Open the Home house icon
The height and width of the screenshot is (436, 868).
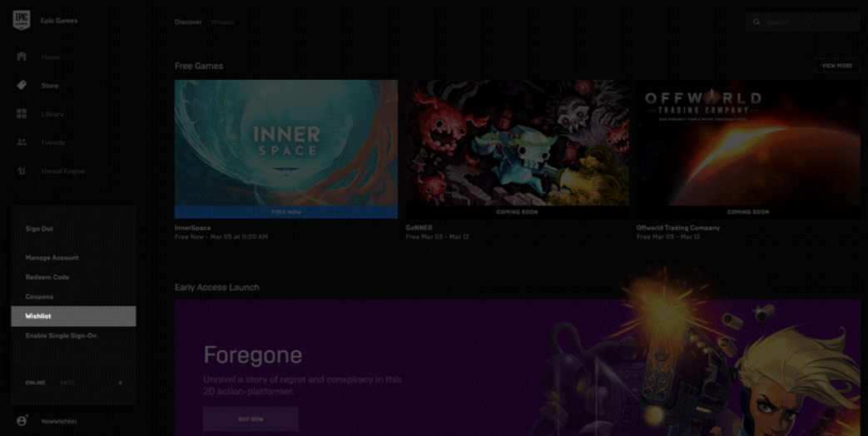click(22, 57)
